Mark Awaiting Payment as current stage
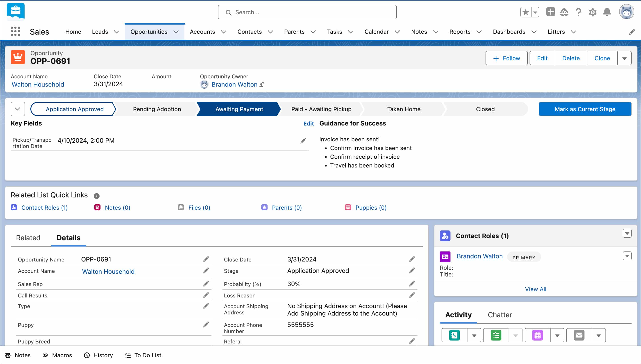Image resolution: width=641 pixels, height=364 pixels. point(585,109)
